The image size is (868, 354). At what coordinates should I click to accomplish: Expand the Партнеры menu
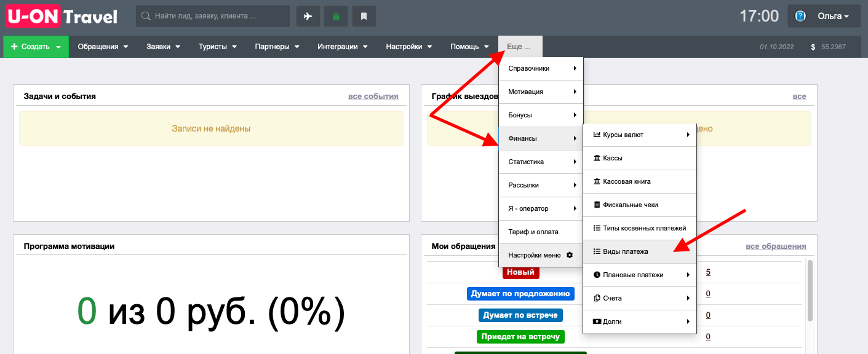click(x=277, y=47)
